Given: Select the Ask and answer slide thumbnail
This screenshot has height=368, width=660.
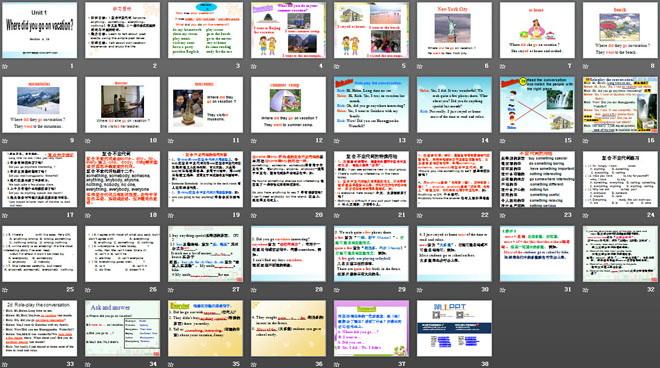Looking at the screenshot, I should (x=122, y=328).
